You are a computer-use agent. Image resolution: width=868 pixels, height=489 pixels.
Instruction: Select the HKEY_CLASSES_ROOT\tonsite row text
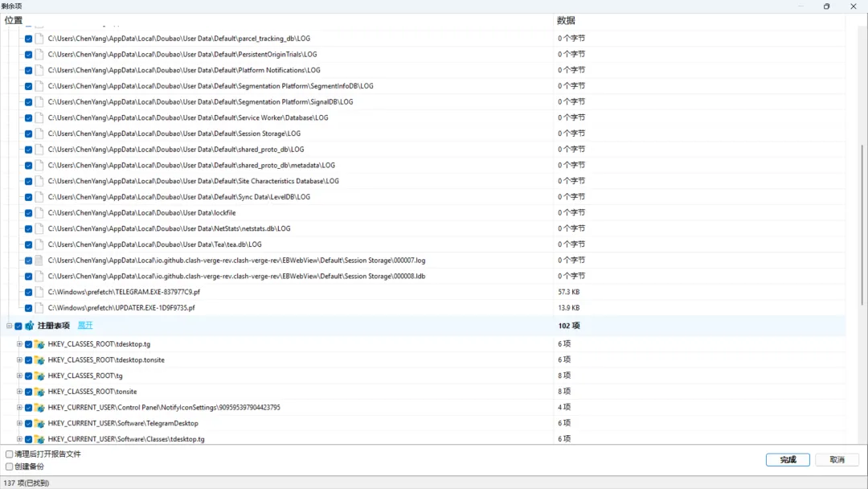(92, 392)
